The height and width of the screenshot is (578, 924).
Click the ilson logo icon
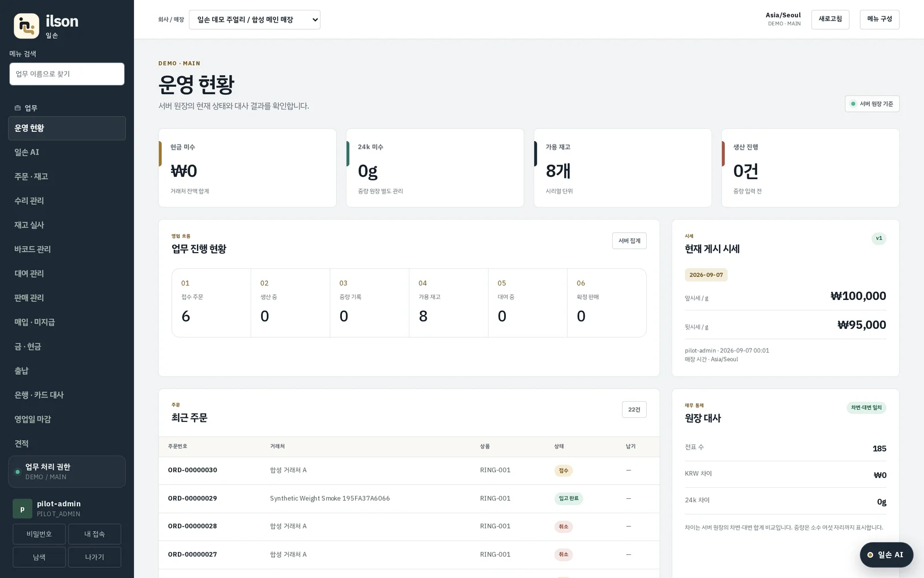tap(27, 26)
